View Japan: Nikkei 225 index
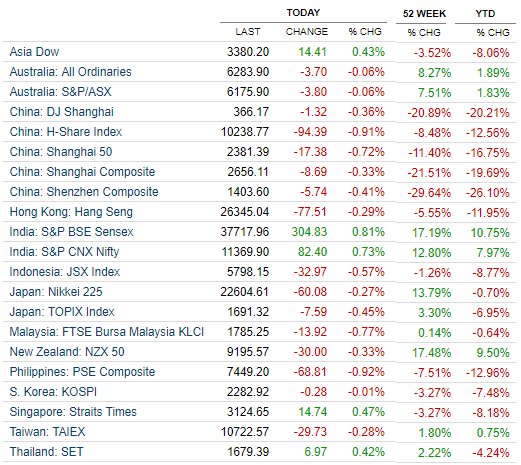Image resolution: width=521 pixels, height=465 pixels. (56, 292)
